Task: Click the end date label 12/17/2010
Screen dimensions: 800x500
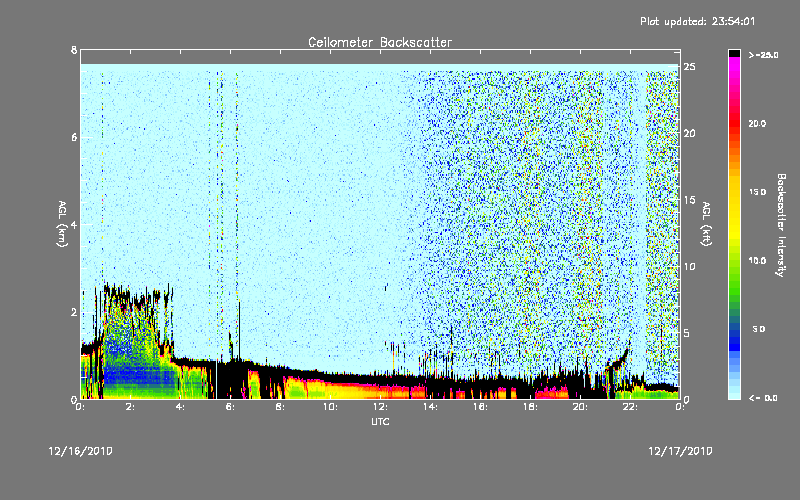Action: (680, 451)
